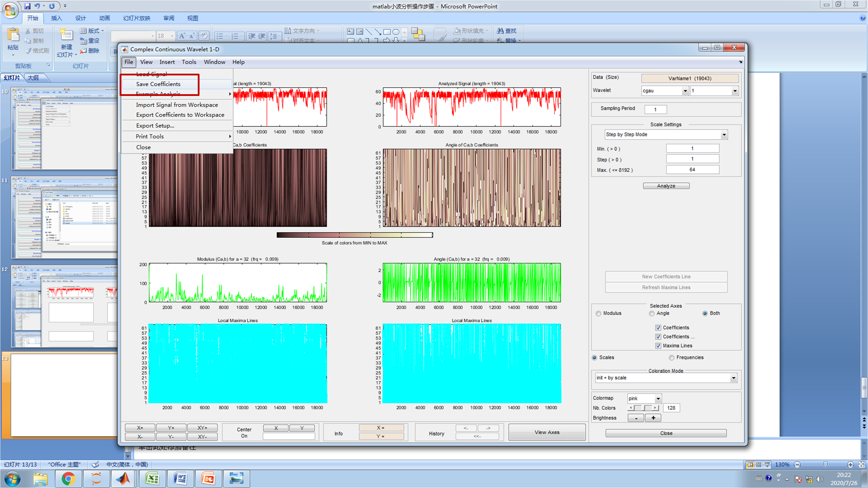Select Save Coefficients from the File menu
Screen dimensions: 868x488
(x=158, y=84)
